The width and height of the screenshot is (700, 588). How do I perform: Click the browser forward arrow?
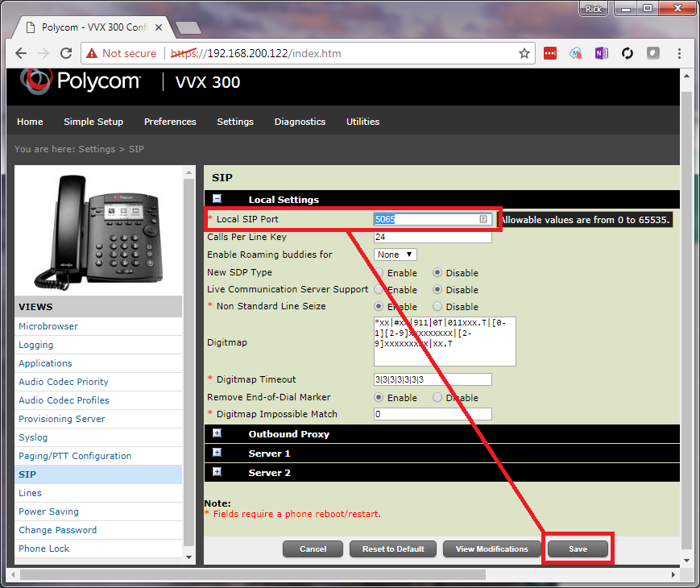click(x=43, y=54)
